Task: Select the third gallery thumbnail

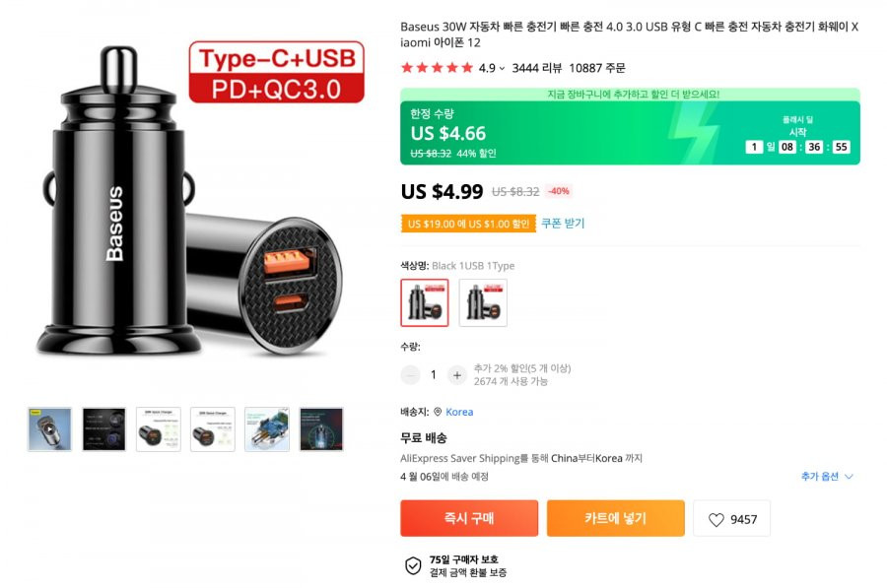Action: click(159, 429)
